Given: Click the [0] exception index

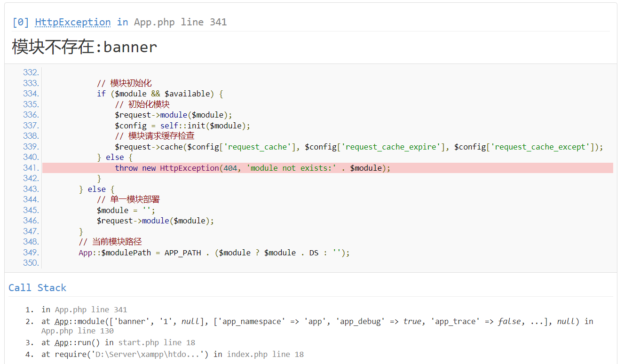Looking at the screenshot, I should [22, 22].
